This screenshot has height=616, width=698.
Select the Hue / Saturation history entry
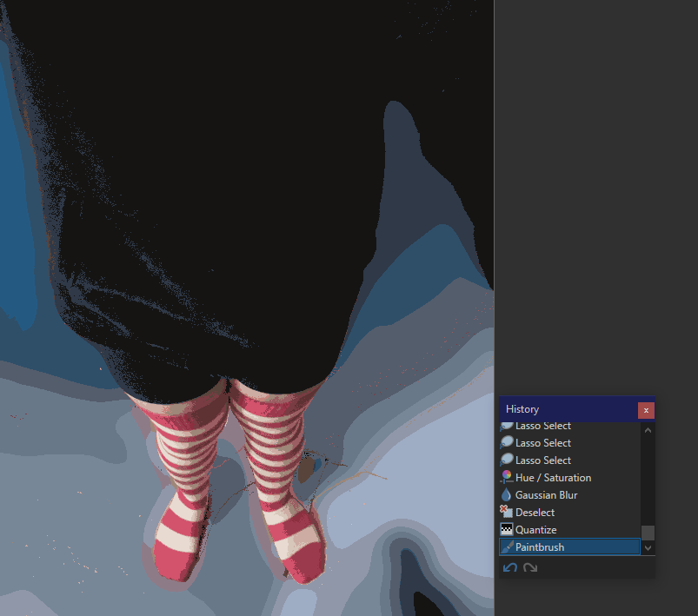click(x=569, y=478)
